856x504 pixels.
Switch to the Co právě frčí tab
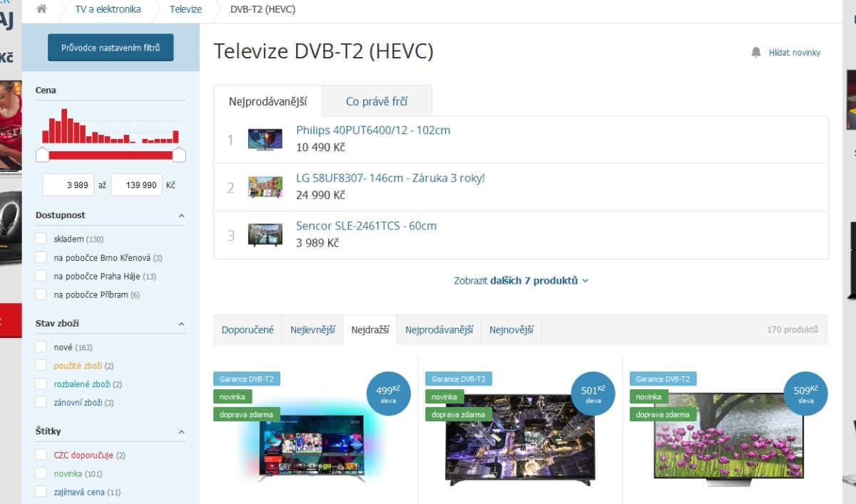click(377, 101)
